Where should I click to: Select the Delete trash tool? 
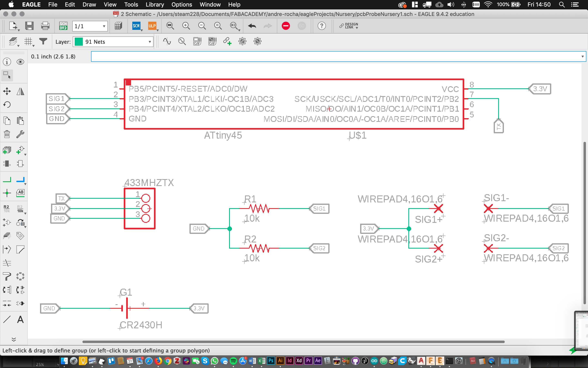coord(7,134)
